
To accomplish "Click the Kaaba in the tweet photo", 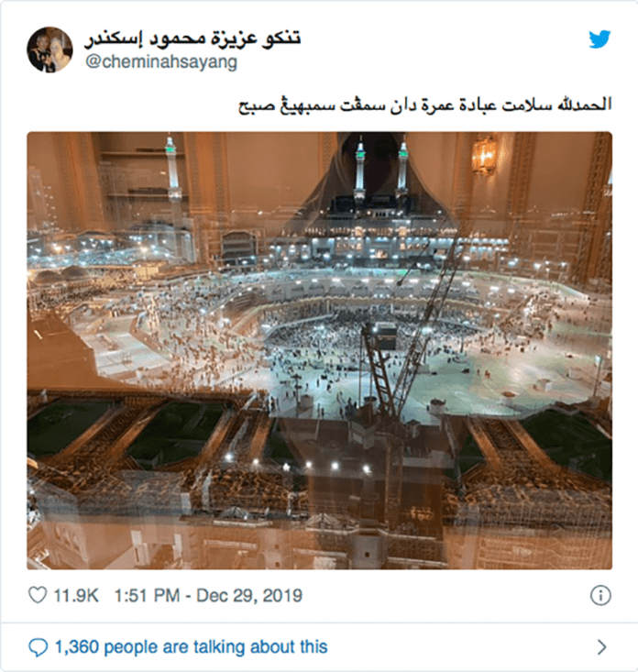I will (385, 336).
